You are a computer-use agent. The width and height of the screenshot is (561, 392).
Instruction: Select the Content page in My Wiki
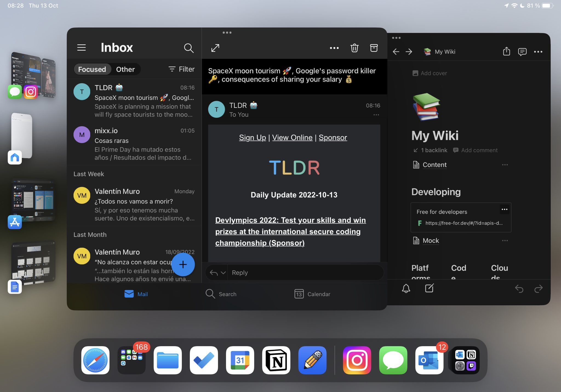434,165
